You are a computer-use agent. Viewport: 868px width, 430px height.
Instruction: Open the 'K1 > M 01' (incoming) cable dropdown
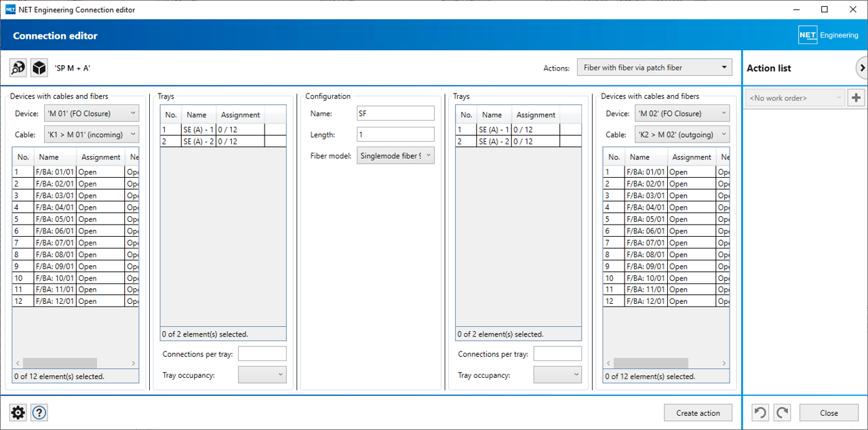[x=92, y=134]
